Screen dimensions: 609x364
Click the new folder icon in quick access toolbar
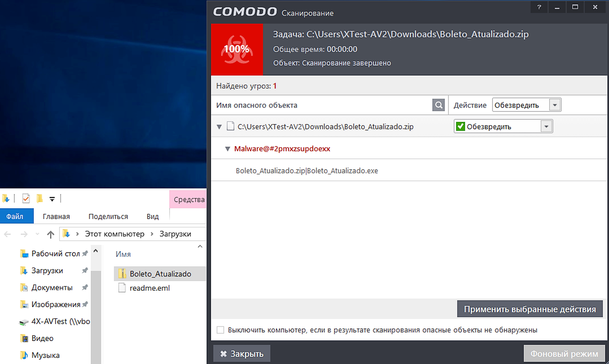[x=40, y=199]
